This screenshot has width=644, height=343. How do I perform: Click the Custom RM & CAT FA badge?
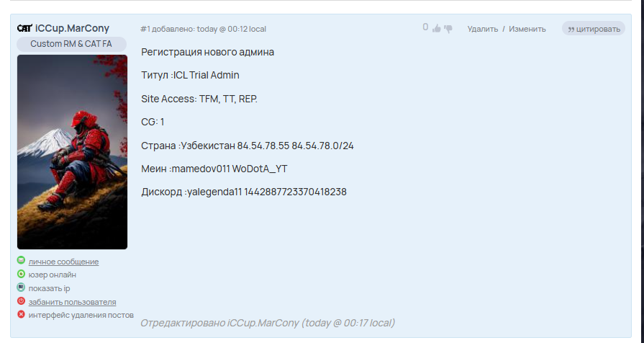[71, 44]
